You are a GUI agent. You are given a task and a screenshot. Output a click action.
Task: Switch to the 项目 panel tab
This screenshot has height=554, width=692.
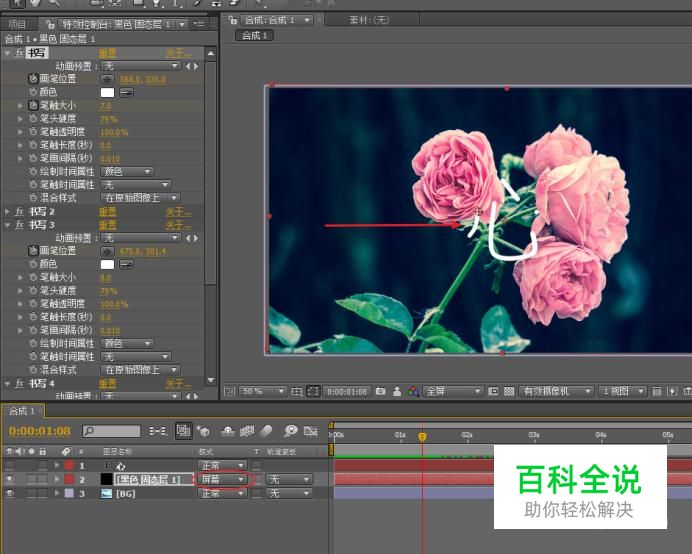pyautogui.click(x=18, y=24)
